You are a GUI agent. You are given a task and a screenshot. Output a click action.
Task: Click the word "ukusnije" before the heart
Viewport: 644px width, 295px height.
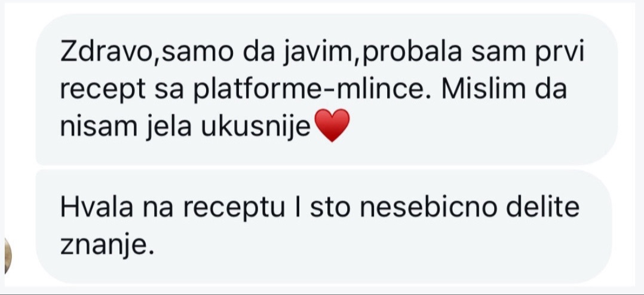click(x=256, y=128)
